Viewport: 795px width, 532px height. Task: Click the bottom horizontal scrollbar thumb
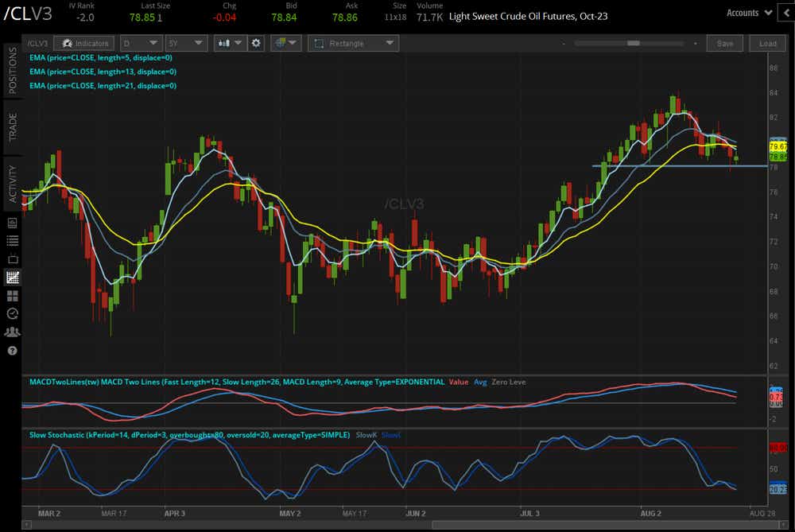coord(606,526)
